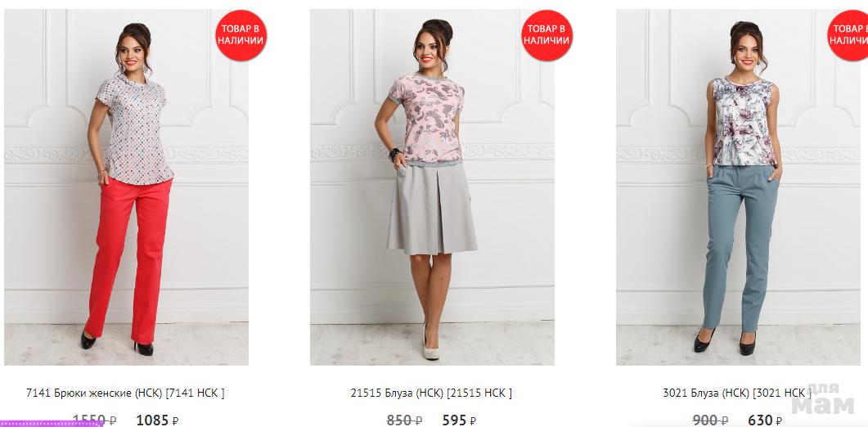The image size is (868, 427).
Task: Click the blue-gray trousers in the third photo
Action: click(x=739, y=248)
